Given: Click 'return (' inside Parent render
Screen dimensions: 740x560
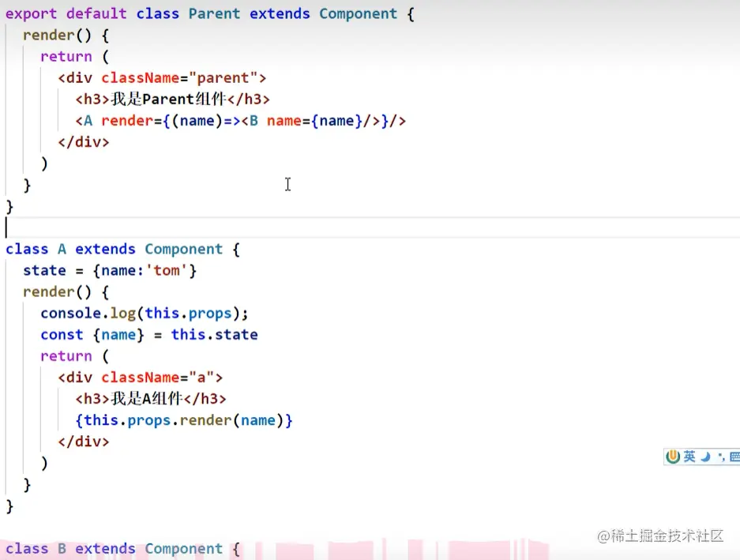Looking at the screenshot, I should (74, 57).
